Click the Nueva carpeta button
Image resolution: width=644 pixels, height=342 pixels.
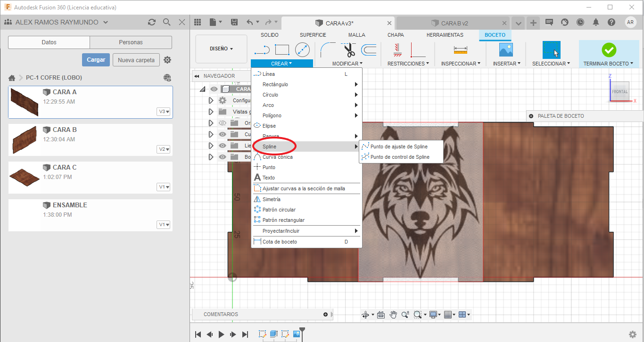(x=136, y=60)
